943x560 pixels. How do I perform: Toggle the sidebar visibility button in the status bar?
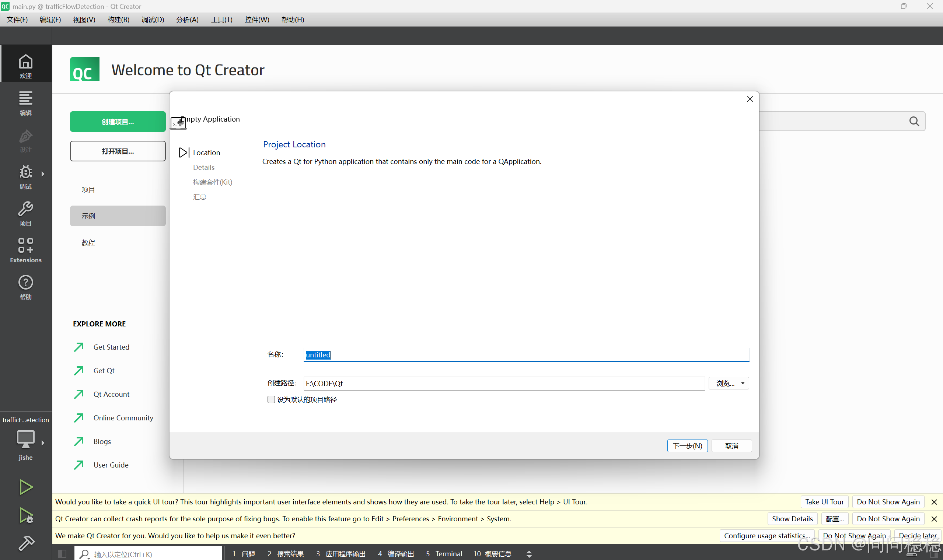(x=62, y=553)
